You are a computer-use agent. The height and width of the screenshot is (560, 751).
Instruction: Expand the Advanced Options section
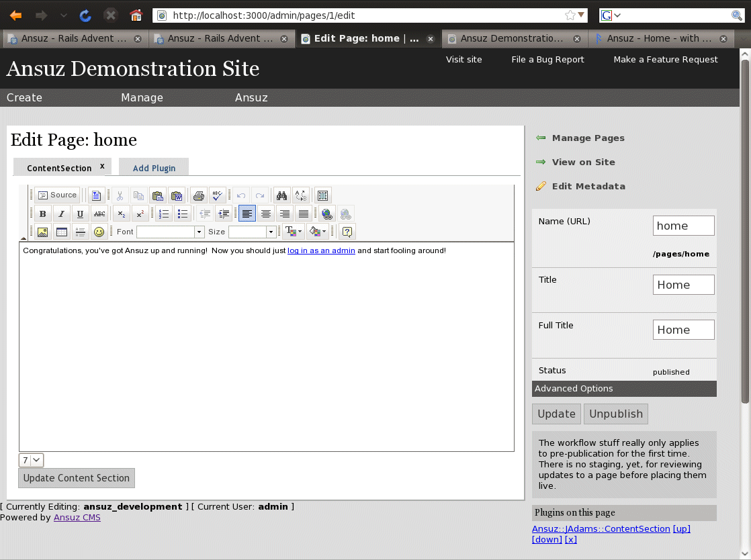pos(624,389)
